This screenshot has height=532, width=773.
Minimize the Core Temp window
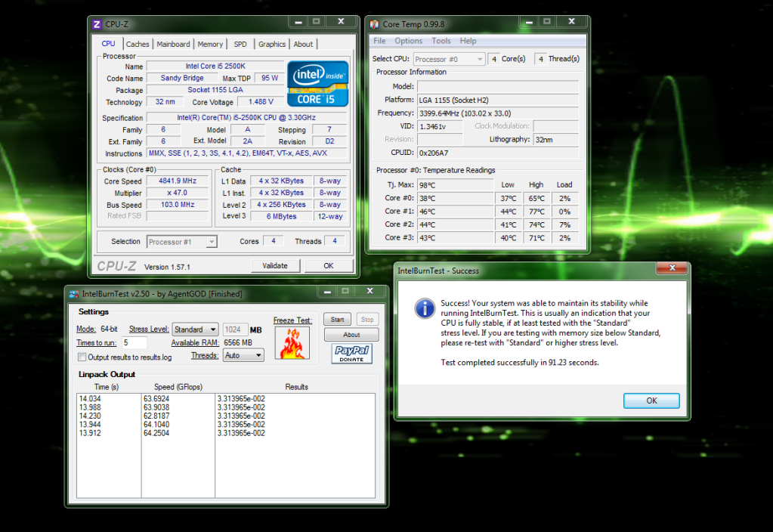point(529,22)
